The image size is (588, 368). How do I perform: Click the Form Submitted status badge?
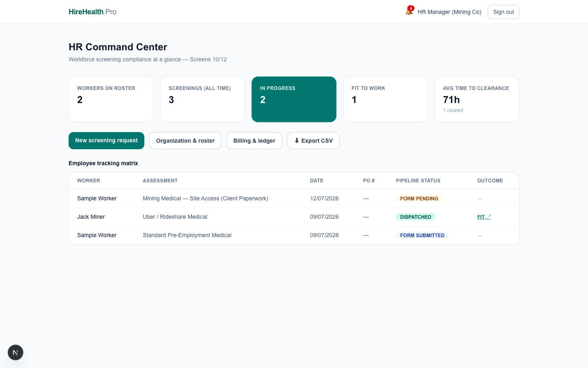click(422, 236)
